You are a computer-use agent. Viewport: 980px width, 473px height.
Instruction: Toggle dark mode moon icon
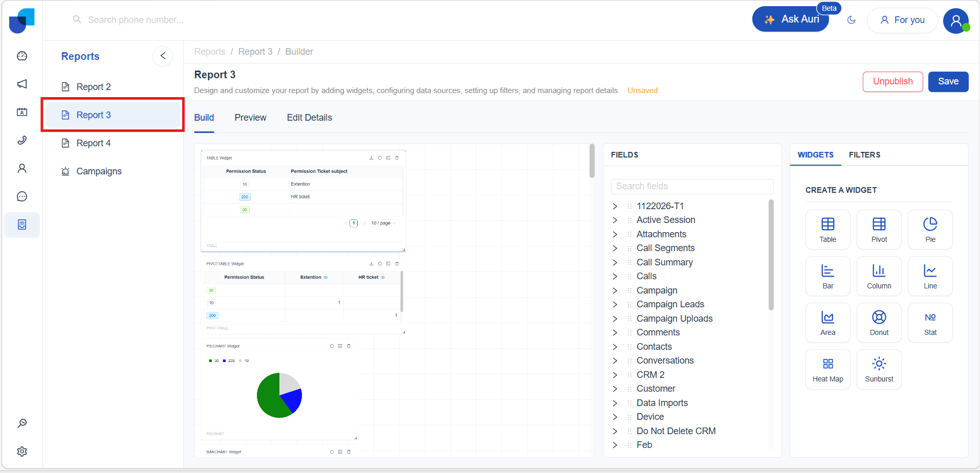pyautogui.click(x=852, y=20)
